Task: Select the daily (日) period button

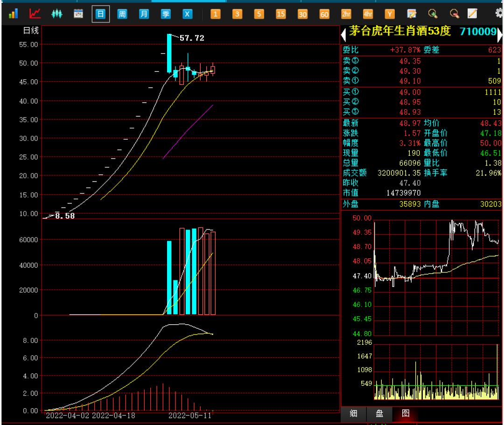Action: click(x=101, y=14)
